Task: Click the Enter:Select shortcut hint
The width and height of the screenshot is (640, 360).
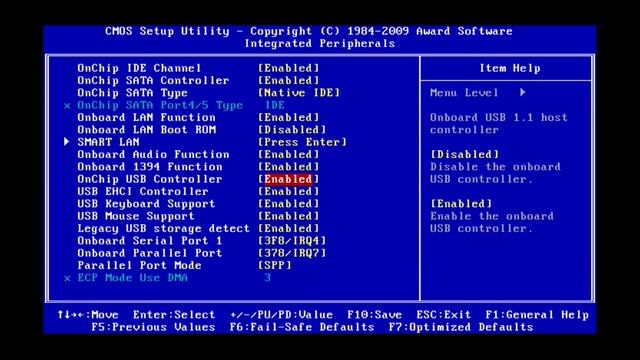Action: [x=174, y=315]
